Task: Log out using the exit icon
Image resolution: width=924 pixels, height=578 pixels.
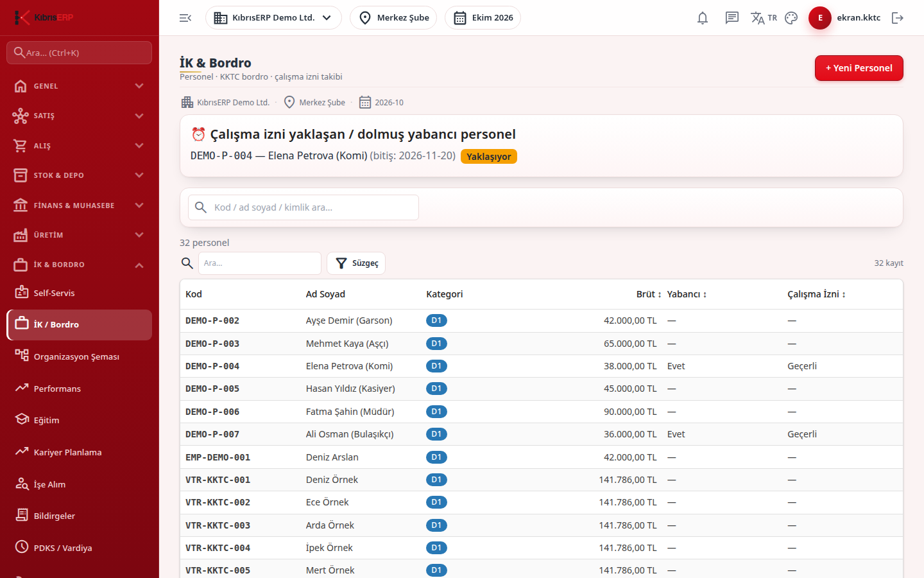Action: point(898,18)
